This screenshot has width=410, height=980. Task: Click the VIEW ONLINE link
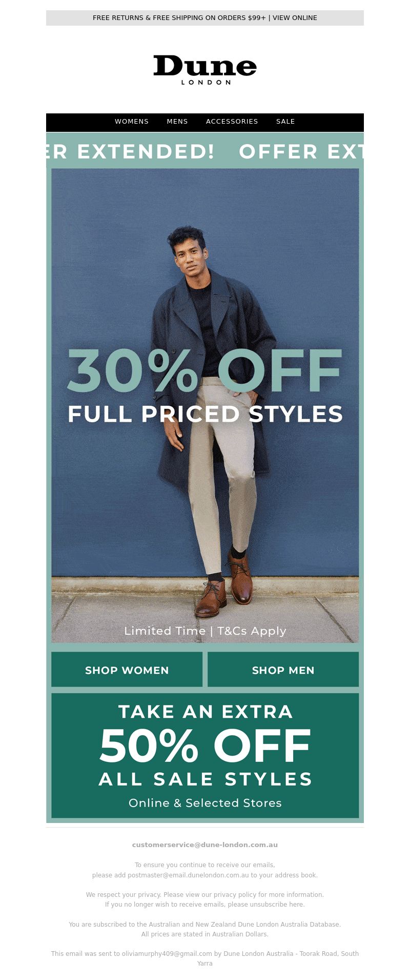(295, 18)
